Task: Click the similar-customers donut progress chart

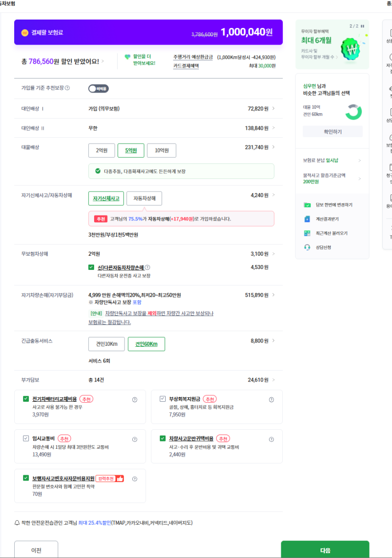Action: coord(354,112)
